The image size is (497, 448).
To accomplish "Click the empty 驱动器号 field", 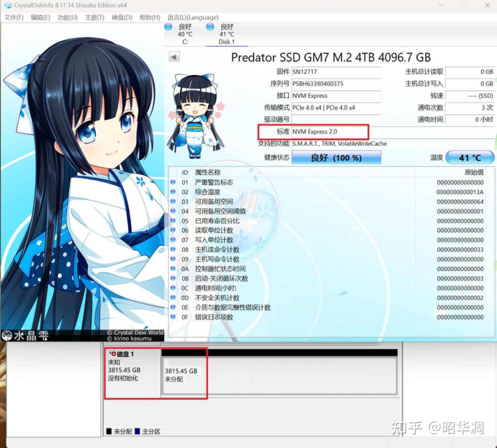I will 336,120.
